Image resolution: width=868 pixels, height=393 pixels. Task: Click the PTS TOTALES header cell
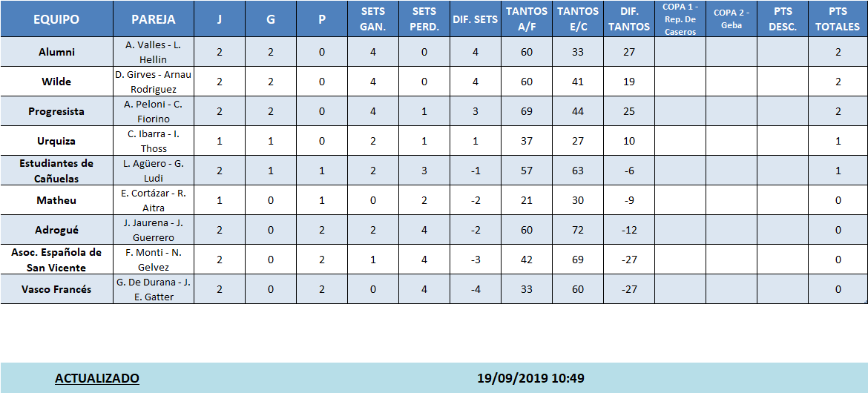point(838,19)
